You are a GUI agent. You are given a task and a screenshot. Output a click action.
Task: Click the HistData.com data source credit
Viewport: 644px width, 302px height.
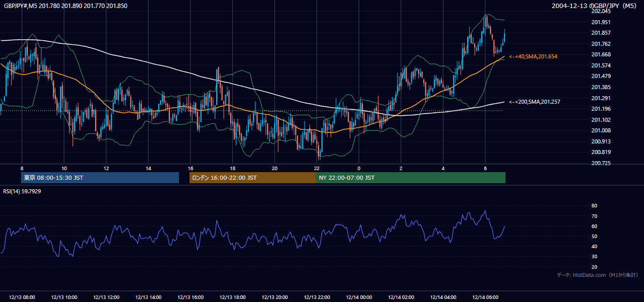point(598,275)
